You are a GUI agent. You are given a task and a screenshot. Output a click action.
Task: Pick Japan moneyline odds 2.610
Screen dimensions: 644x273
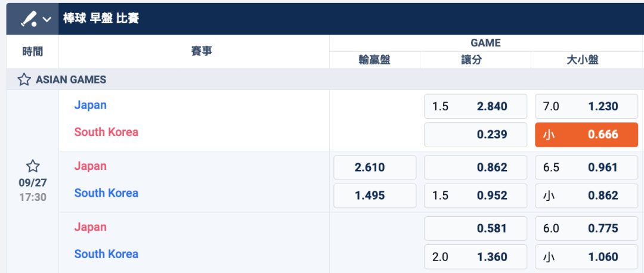[x=375, y=167]
